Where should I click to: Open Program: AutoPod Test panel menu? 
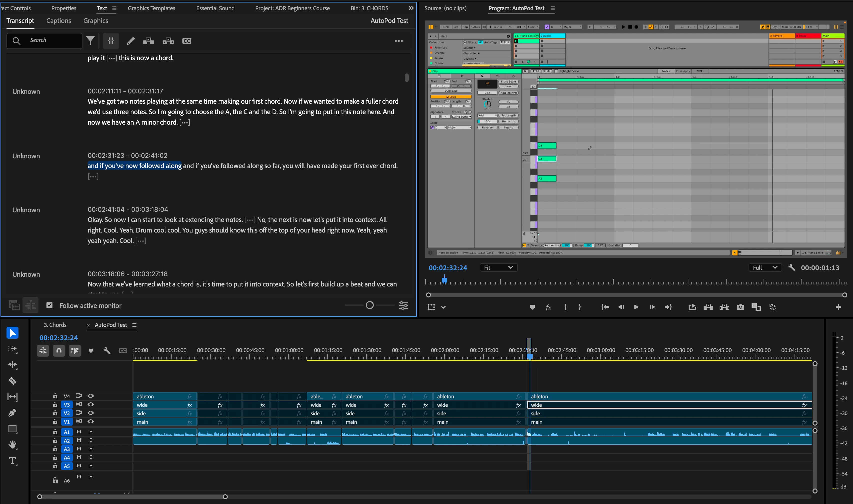553,8
